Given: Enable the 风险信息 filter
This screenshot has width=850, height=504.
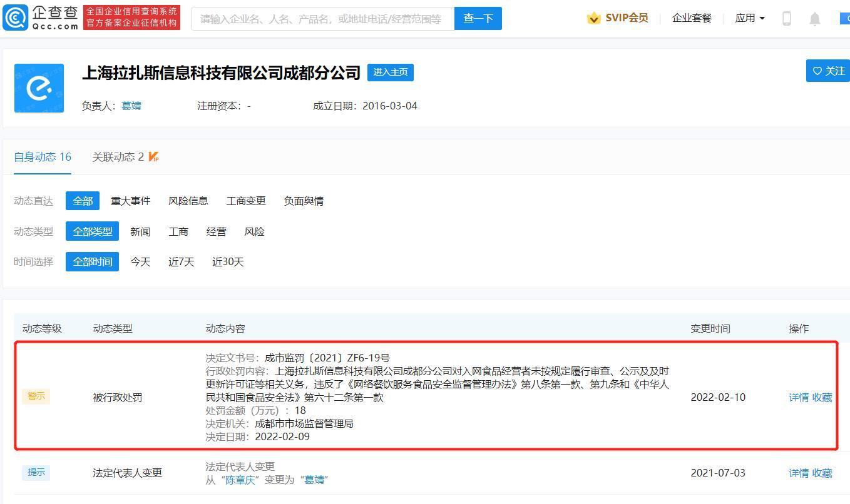Looking at the screenshot, I should [x=188, y=201].
